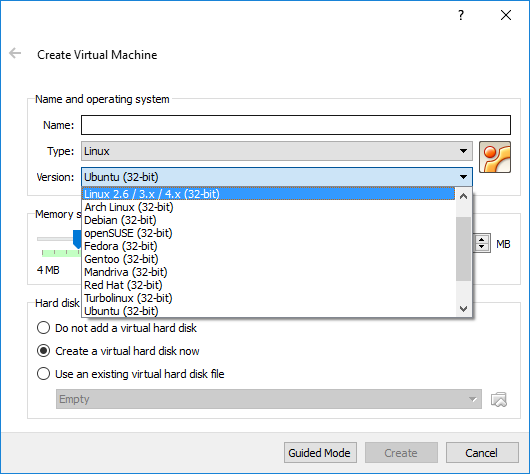530x474 pixels.
Task: Click the Cancel button
Action: click(482, 452)
